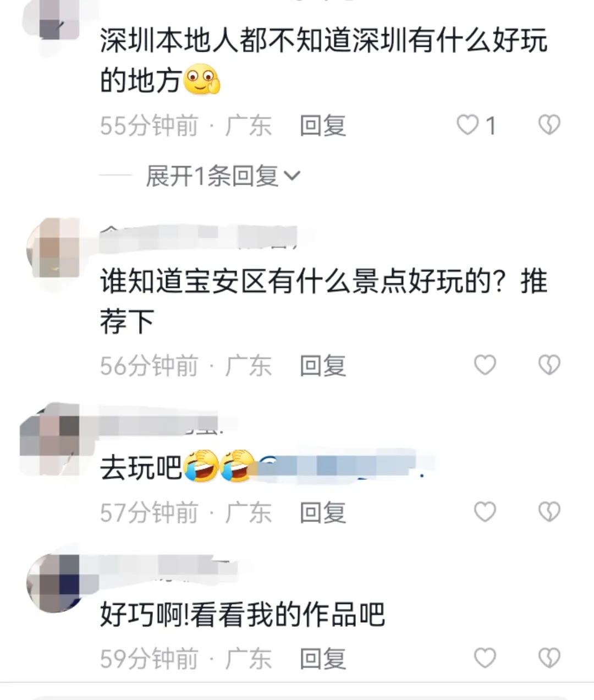Open avatar of 宝安区 question commenter
This screenshot has height=700, width=594.
tap(53, 247)
